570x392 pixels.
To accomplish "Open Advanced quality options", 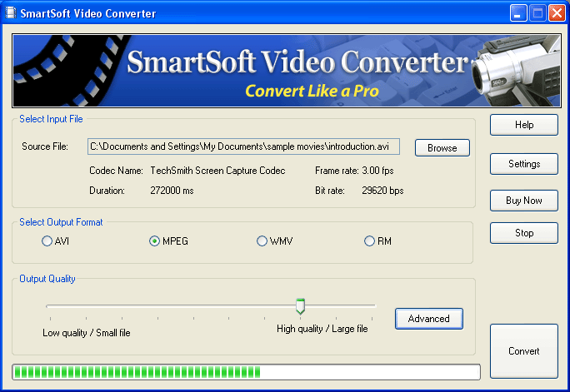I will point(429,319).
